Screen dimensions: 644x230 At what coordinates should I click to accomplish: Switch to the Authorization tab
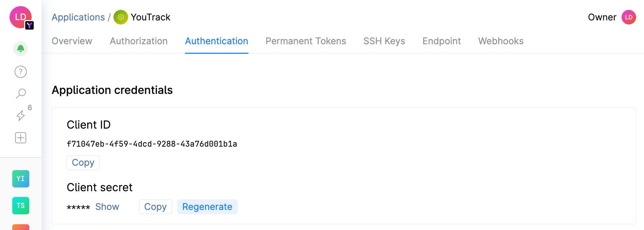(x=138, y=41)
